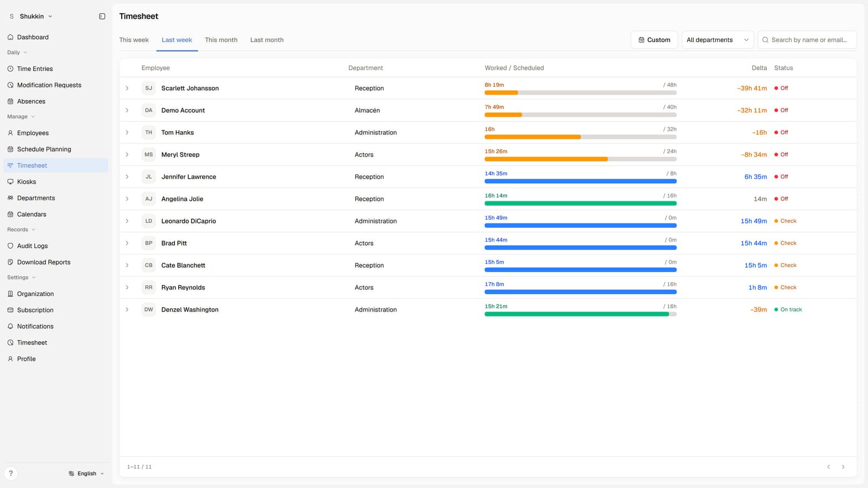Screen dimensions: 868x488
Task: Open Organization building icon
Action: click(x=11, y=294)
